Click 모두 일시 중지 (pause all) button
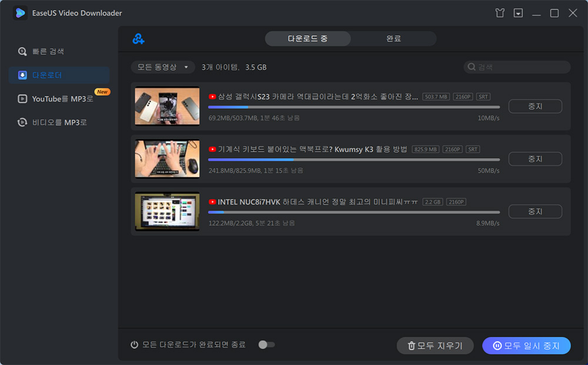This screenshot has height=365, width=588. [526, 346]
